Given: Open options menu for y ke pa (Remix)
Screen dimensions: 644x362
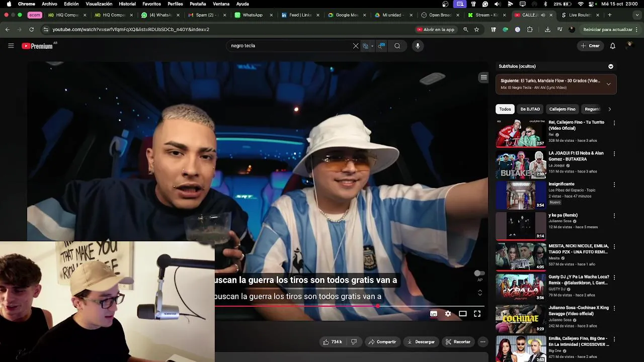Looking at the screenshot, I should click(x=614, y=216).
